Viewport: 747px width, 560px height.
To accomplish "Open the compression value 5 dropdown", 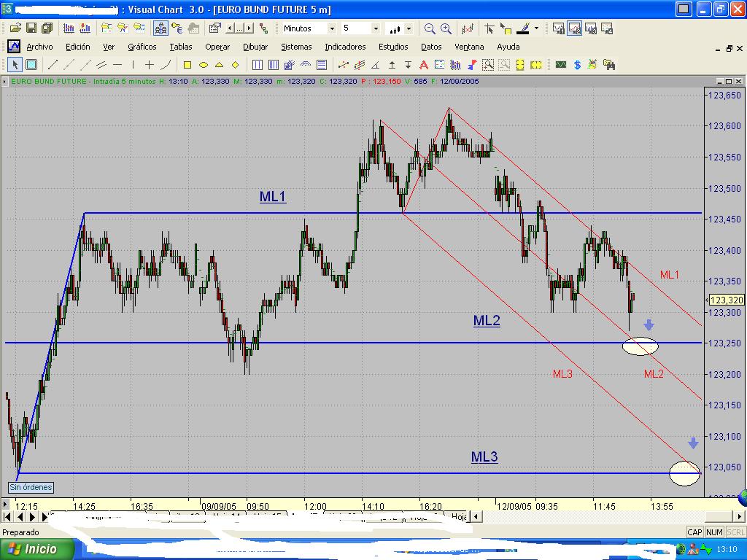I will [376, 28].
